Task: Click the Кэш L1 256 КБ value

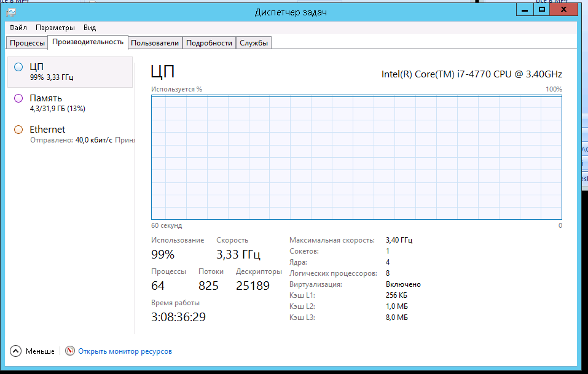Action: coord(396,295)
